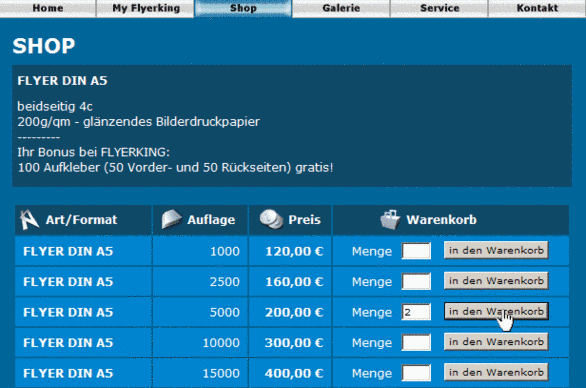The height and width of the screenshot is (388, 586).
Task: Switch to the Service tab
Action: pyautogui.click(x=439, y=8)
